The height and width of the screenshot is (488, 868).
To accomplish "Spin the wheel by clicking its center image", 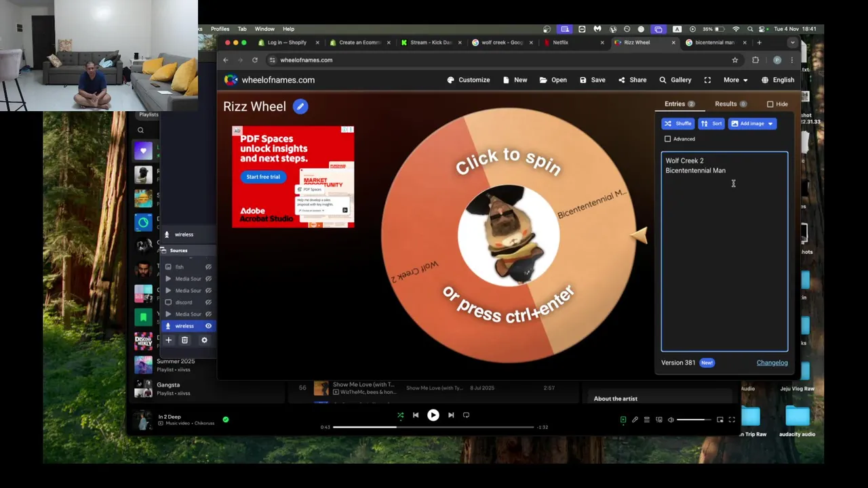I will pos(509,235).
